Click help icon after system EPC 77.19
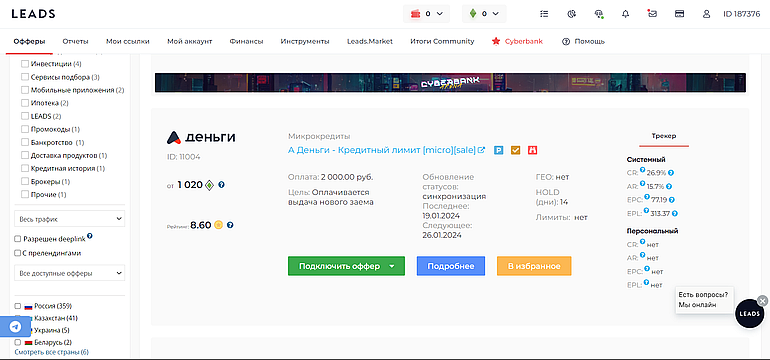Screen dimensions: 770x360 point(672,200)
